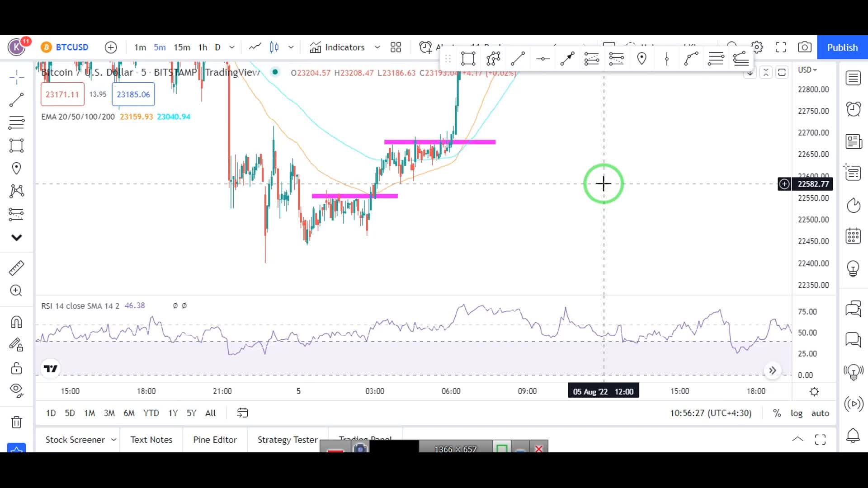868x488 pixels.
Task: Open the ruler measure tool
Action: pos(17,268)
